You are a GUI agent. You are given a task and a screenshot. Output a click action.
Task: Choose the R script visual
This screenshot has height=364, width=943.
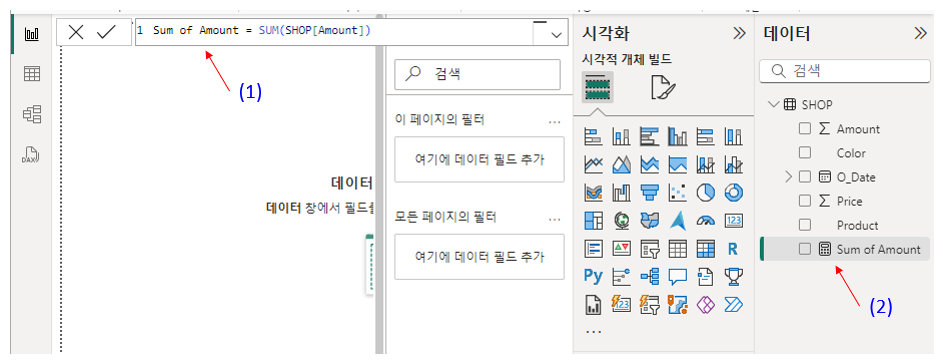[x=733, y=248]
